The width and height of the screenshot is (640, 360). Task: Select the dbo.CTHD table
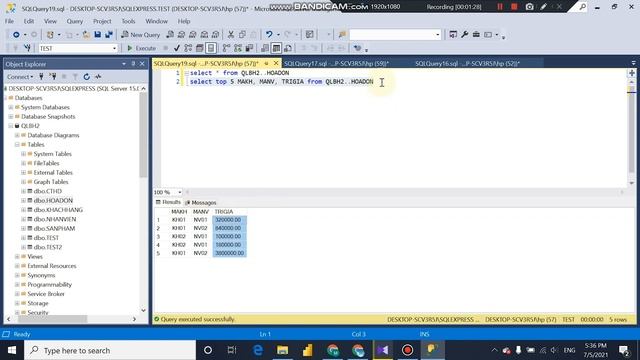[x=48, y=191]
